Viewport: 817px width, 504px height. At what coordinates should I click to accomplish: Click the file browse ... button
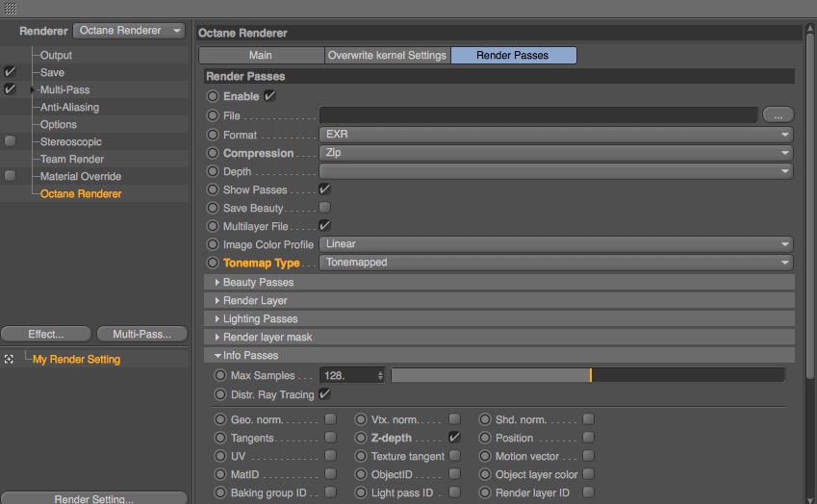click(x=778, y=115)
